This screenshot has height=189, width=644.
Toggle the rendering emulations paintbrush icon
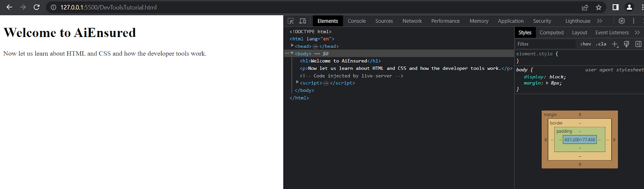[x=626, y=44]
